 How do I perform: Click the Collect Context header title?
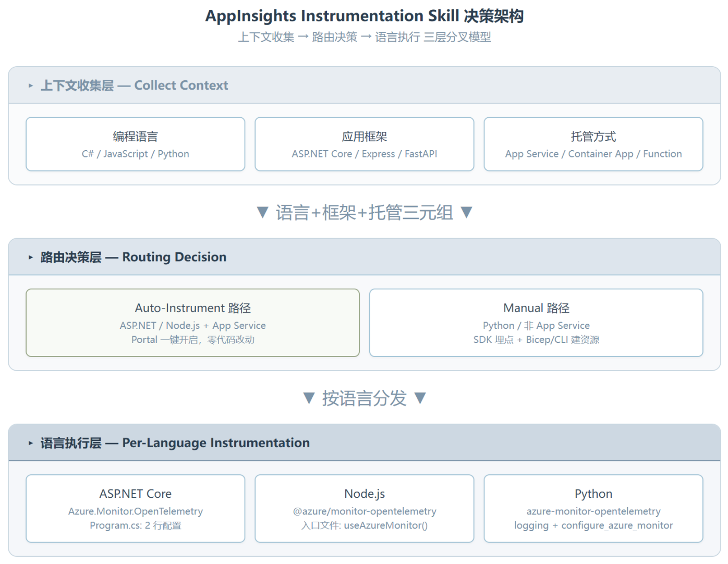tap(135, 85)
